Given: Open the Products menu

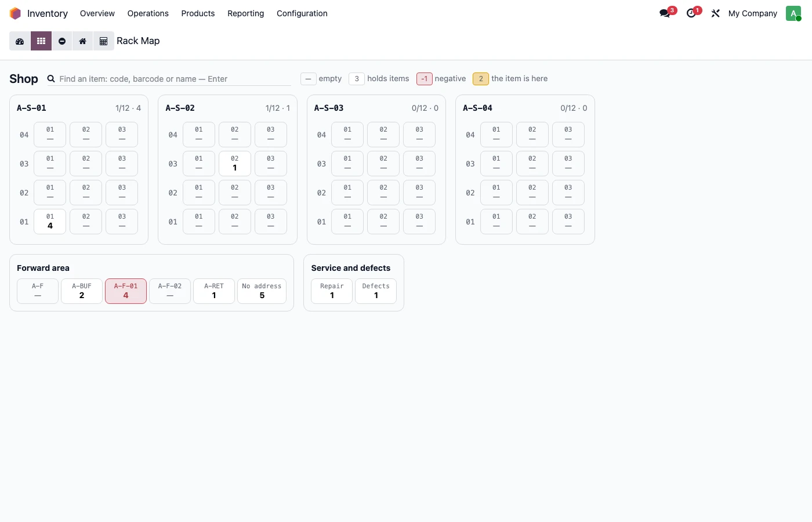Looking at the screenshot, I should click(198, 13).
